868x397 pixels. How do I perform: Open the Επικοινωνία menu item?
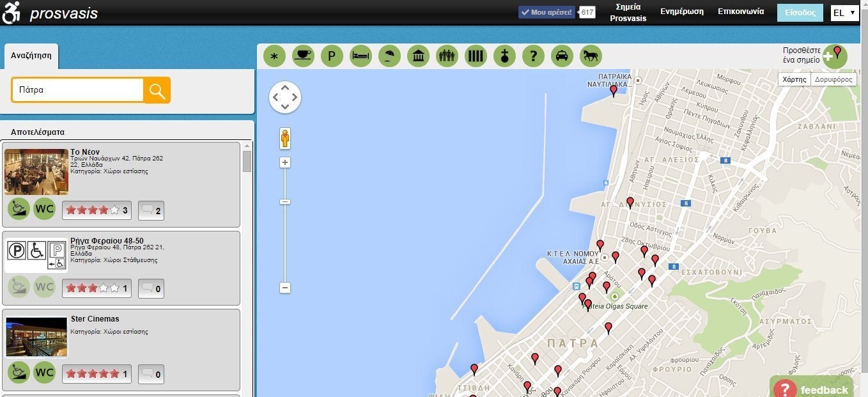coord(740,12)
